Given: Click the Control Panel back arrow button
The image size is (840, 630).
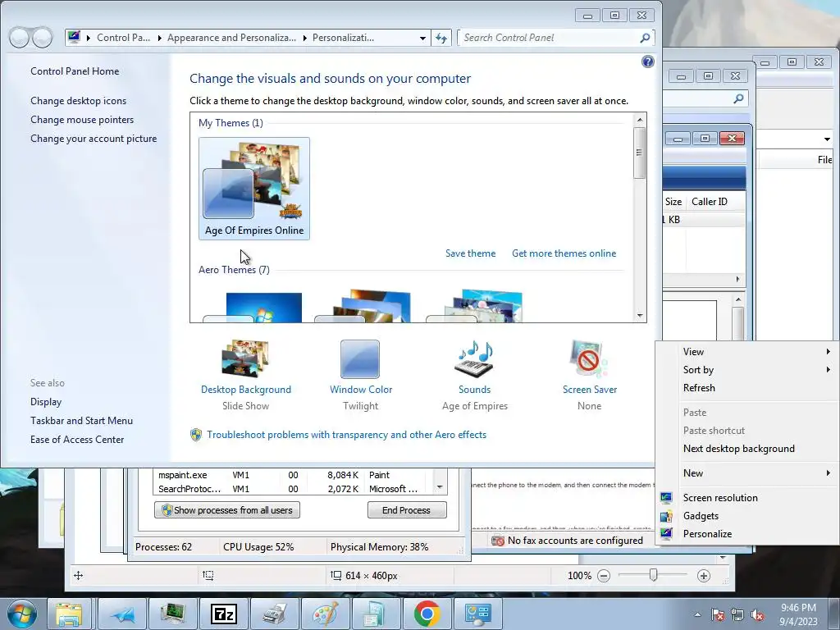Looking at the screenshot, I should (20, 38).
